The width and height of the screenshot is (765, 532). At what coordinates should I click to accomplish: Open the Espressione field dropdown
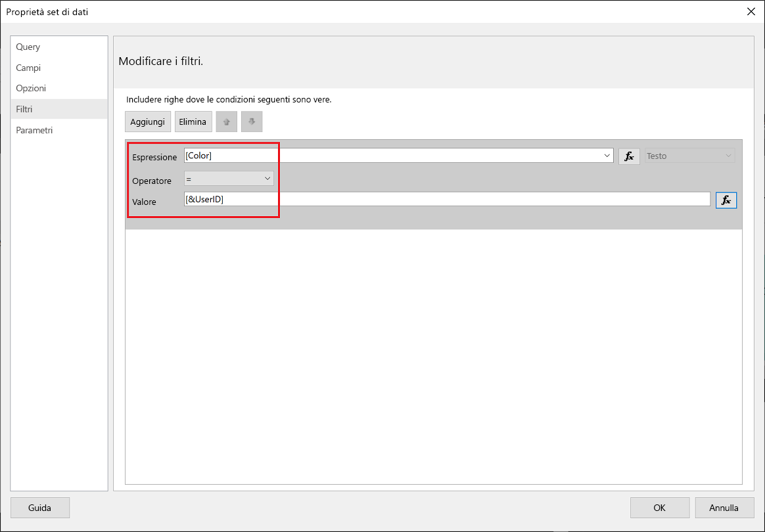607,156
